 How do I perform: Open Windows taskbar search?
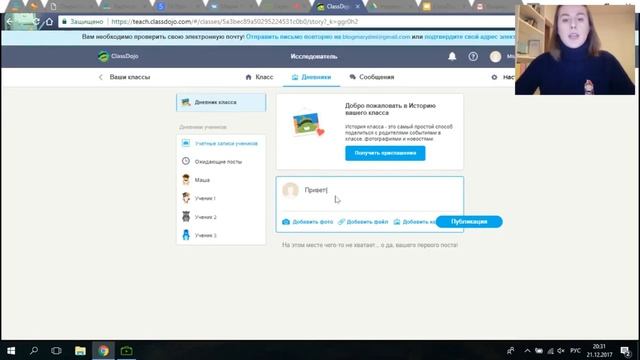tap(34, 351)
